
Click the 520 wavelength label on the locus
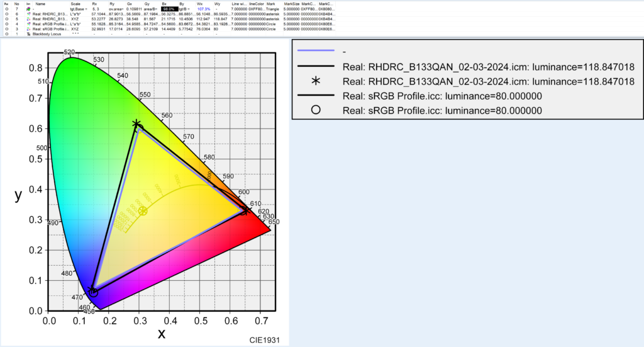[x=69, y=52]
